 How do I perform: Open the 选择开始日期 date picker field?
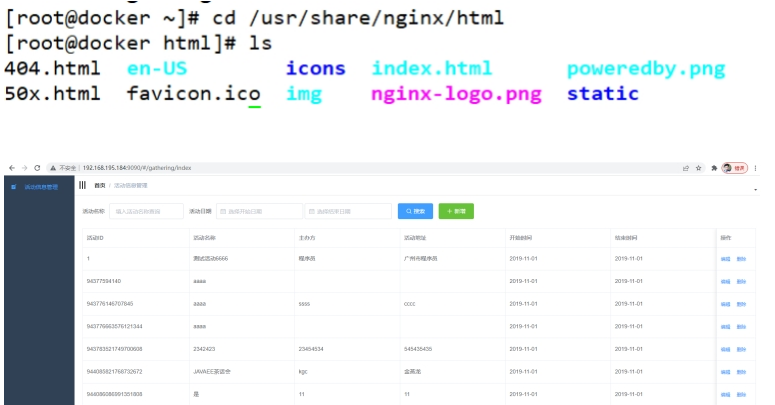pos(259,211)
